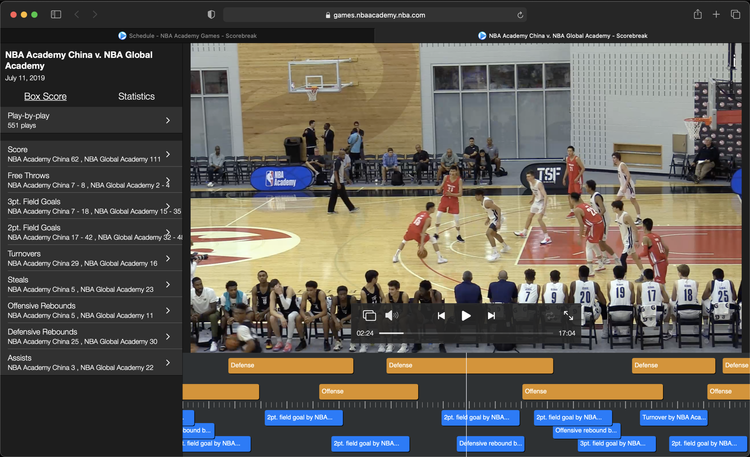Click the score text NBA Academy China 62
750x457 pixels.
(x=43, y=159)
